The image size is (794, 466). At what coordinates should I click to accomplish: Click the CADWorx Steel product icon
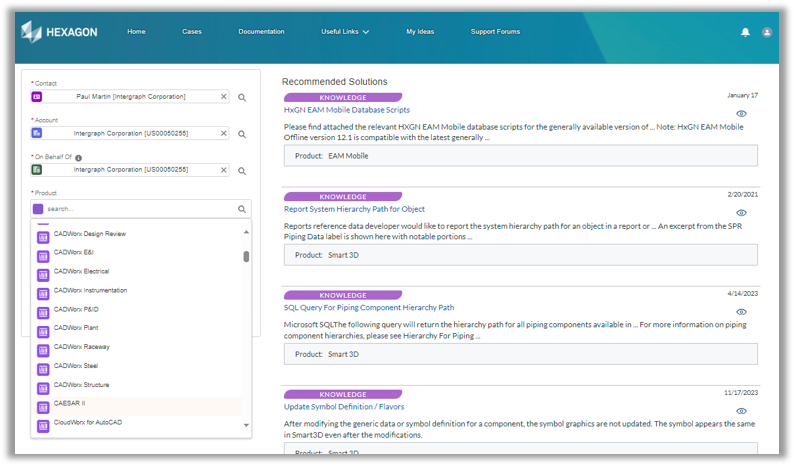(43, 369)
